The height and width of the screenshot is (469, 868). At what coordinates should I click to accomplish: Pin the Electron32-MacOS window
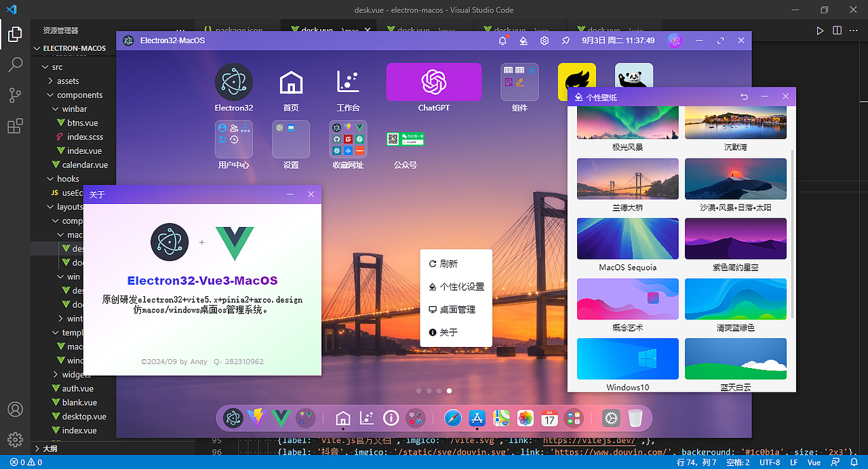click(565, 41)
